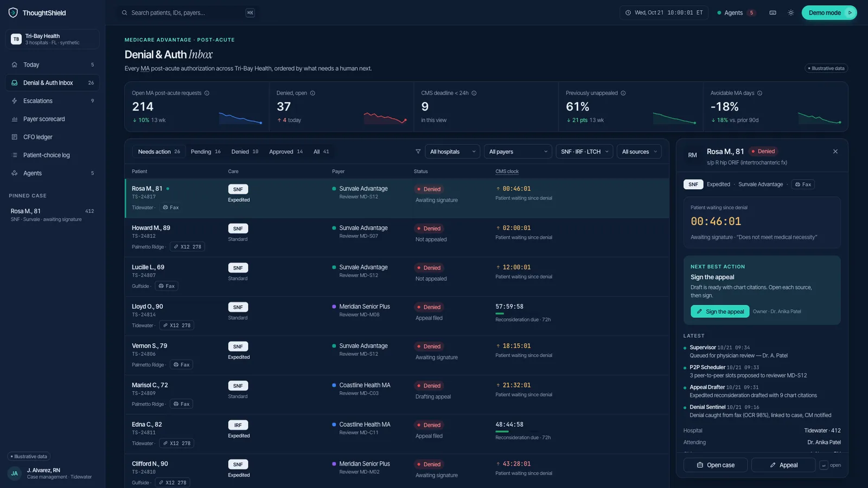Click the Appeal button in detail panel
868x488 pixels.
pyautogui.click(x=783, y=465)
